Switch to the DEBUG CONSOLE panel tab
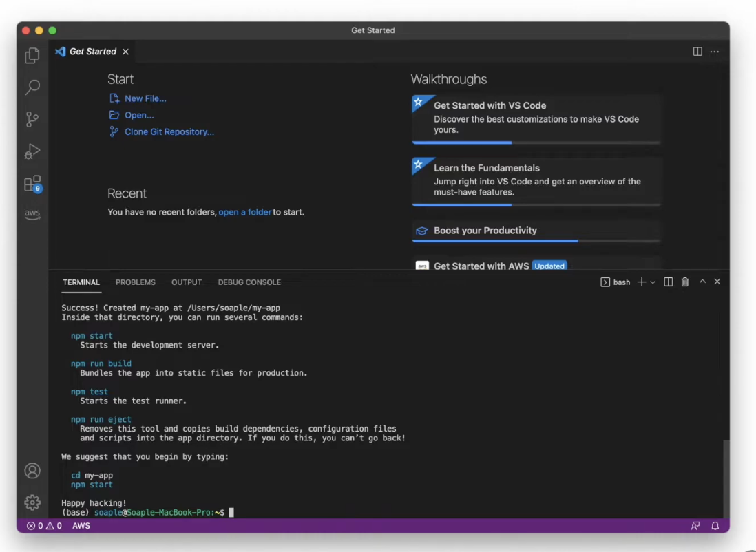This screenshot has height=552, width=756. (x=249, y=282)
